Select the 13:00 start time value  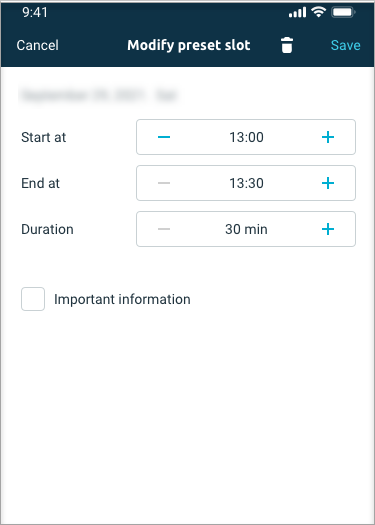tap(246, 137)
